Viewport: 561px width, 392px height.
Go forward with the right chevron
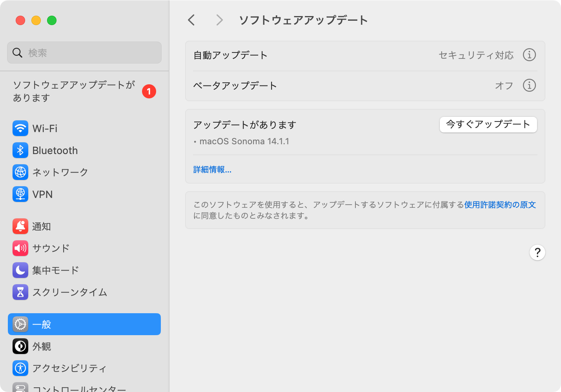[219, 20]
